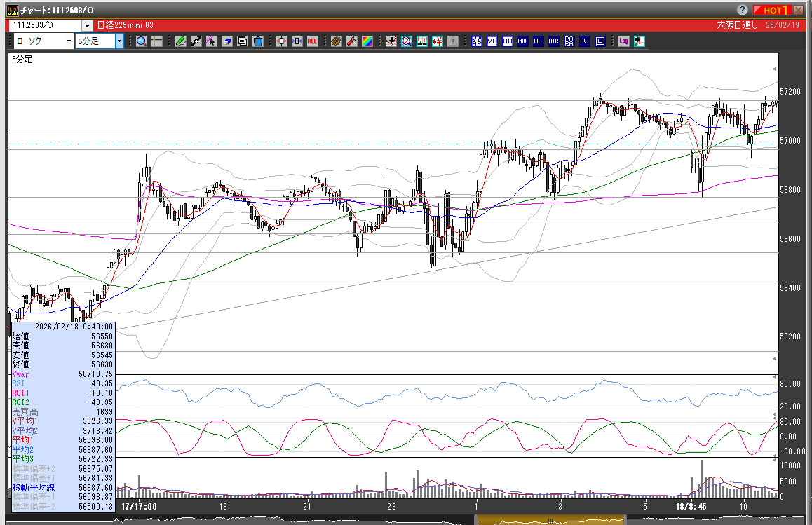The width and height of the screenshot is (812, 525).
Task: Toggle the Log scale button
Action: [623, 41]
